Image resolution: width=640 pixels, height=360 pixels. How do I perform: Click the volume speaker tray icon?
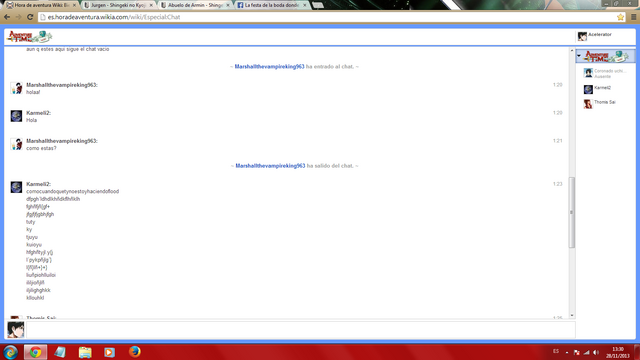click(x=596, y=352)
